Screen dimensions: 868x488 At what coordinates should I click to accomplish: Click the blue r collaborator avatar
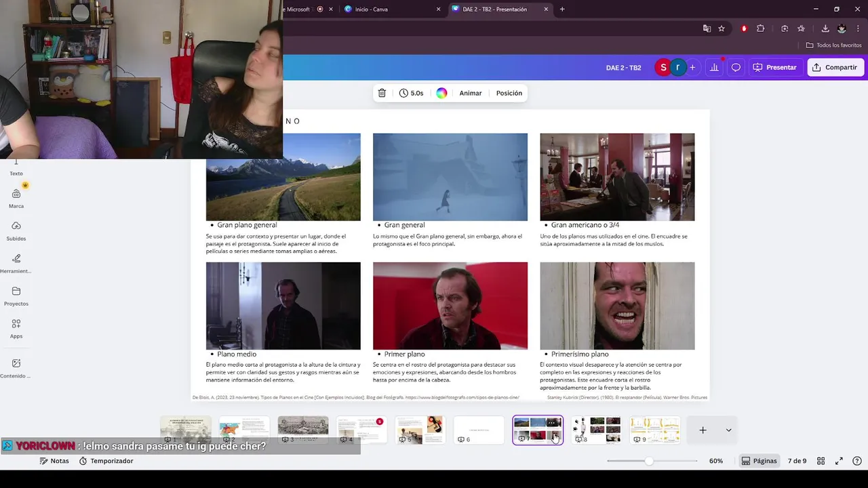click(677, 67)
